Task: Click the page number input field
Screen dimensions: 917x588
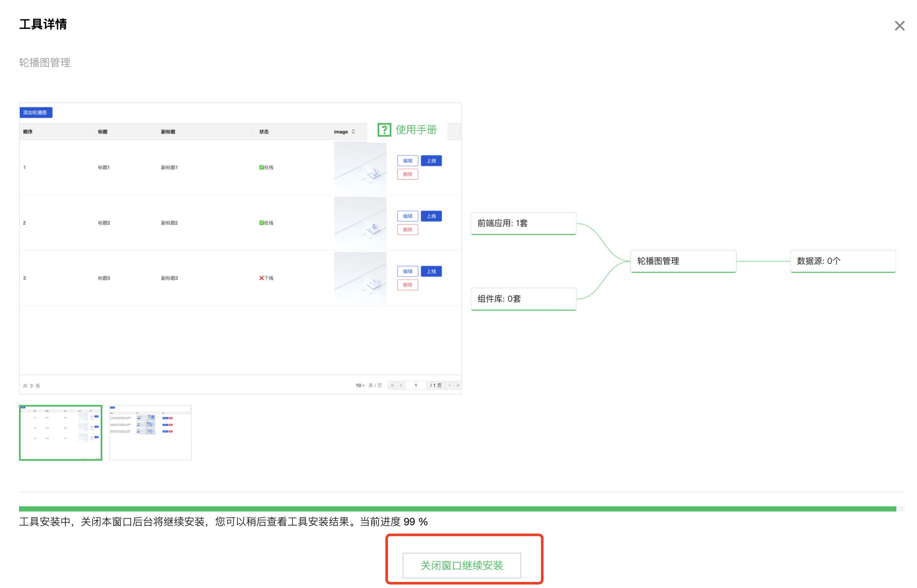Action: pos(416,386)
